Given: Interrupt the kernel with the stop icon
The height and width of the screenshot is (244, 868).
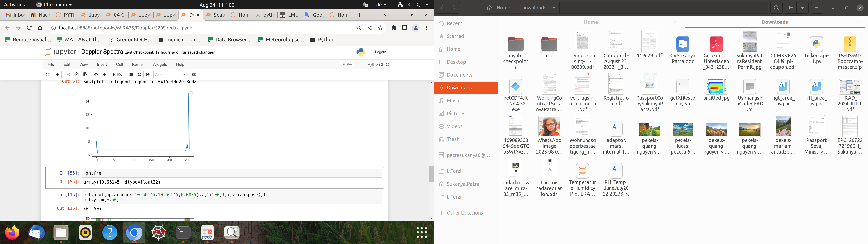Looking at the screenshot, I should pyautogui.click(x=131, y=75).
